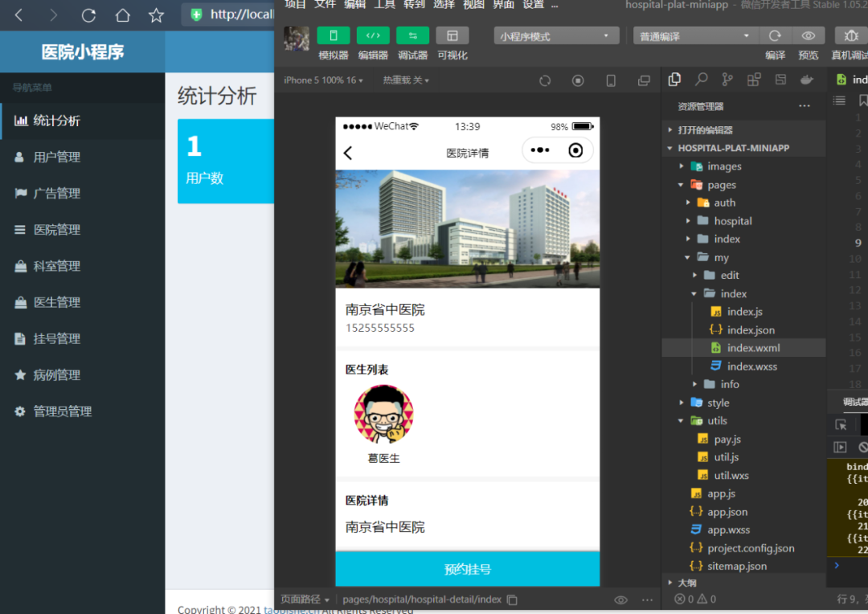Click the compile refresh icon (编译)

pos(775,36)
